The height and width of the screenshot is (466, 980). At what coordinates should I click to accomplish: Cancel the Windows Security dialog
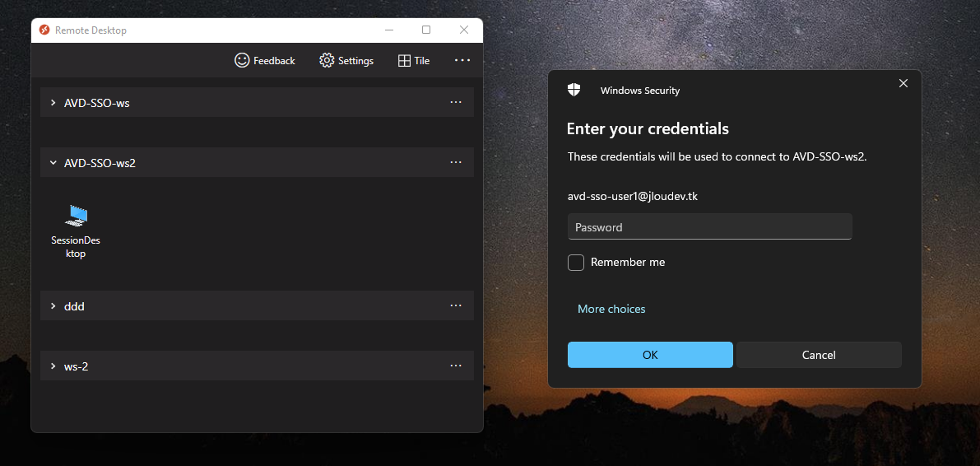pyautogui.click(x=819, y=355)
